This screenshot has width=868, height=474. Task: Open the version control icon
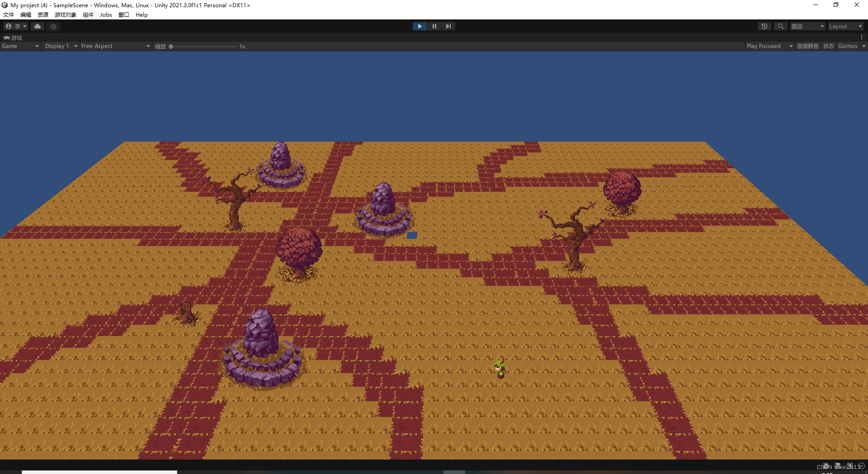point(53,26)
